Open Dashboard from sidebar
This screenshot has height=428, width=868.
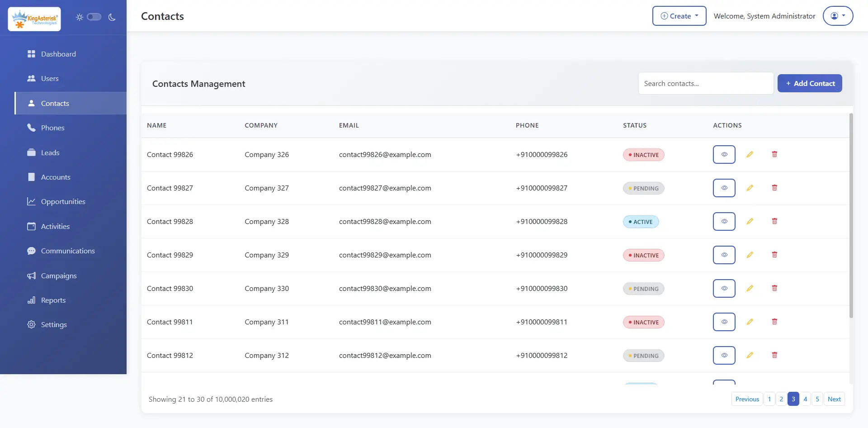71,54
